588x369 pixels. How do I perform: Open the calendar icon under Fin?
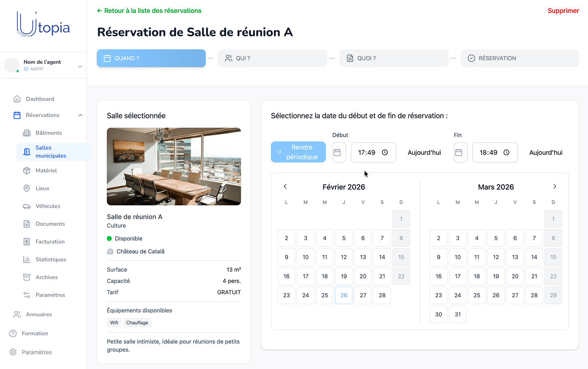461,152
